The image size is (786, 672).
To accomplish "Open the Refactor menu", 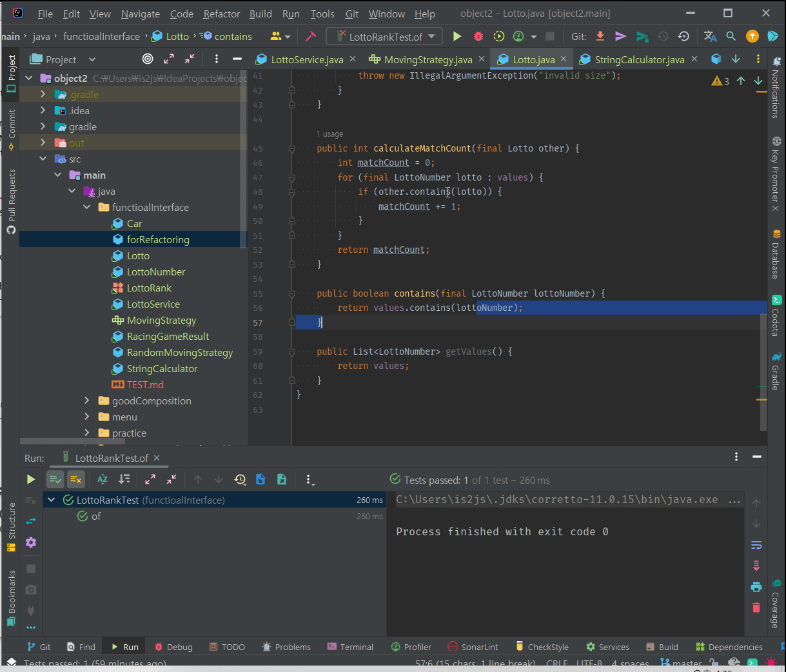I will pos(221,14).
